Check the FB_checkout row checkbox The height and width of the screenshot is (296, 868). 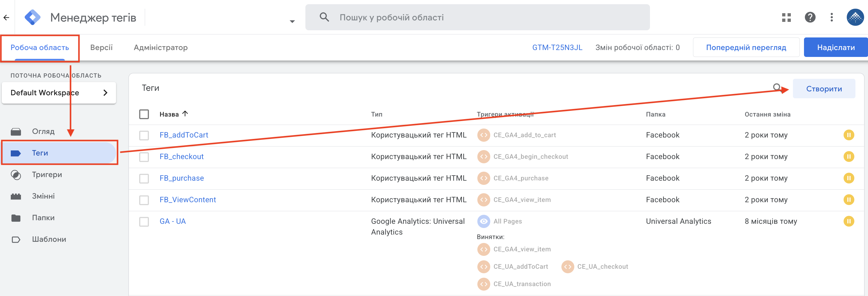coord(144,157)
